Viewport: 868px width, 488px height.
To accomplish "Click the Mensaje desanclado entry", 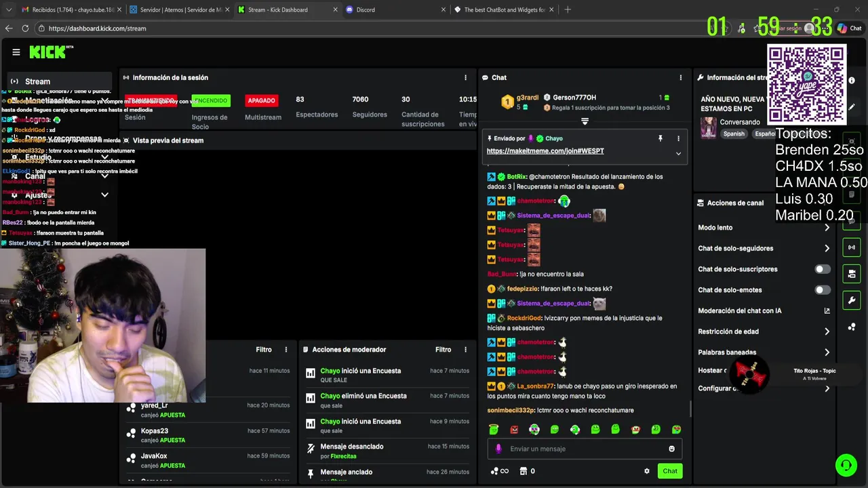I will pos(387,451).
